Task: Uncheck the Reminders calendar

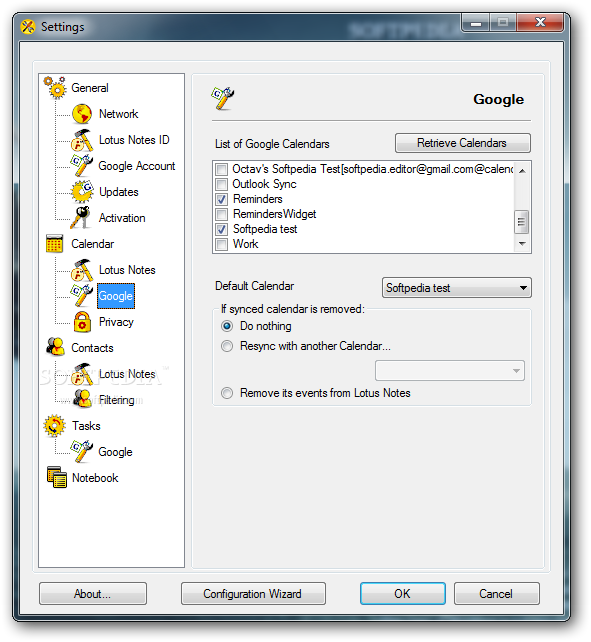Action: click(222, 199)
